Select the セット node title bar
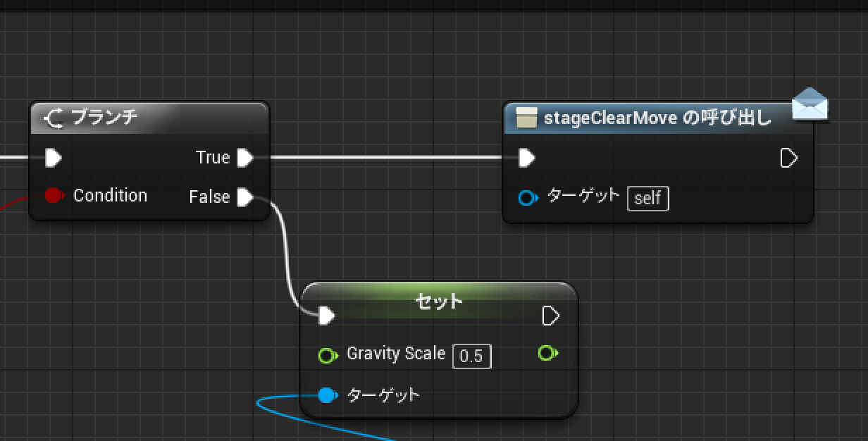Image resolution: width=868 pixels, height=441 pixels. [438, 300]
